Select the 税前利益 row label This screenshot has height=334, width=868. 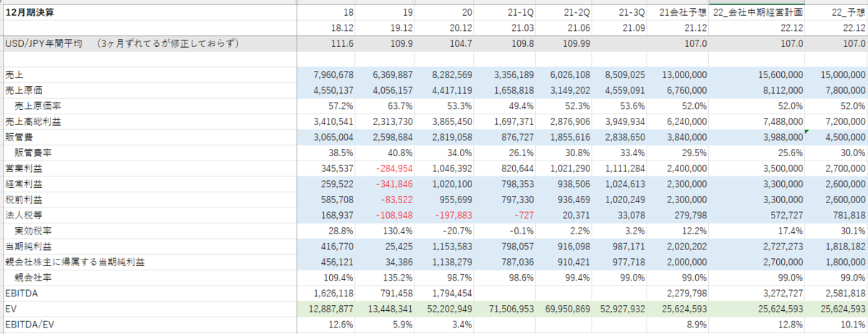pyautogui.click(x=23, y=199)
